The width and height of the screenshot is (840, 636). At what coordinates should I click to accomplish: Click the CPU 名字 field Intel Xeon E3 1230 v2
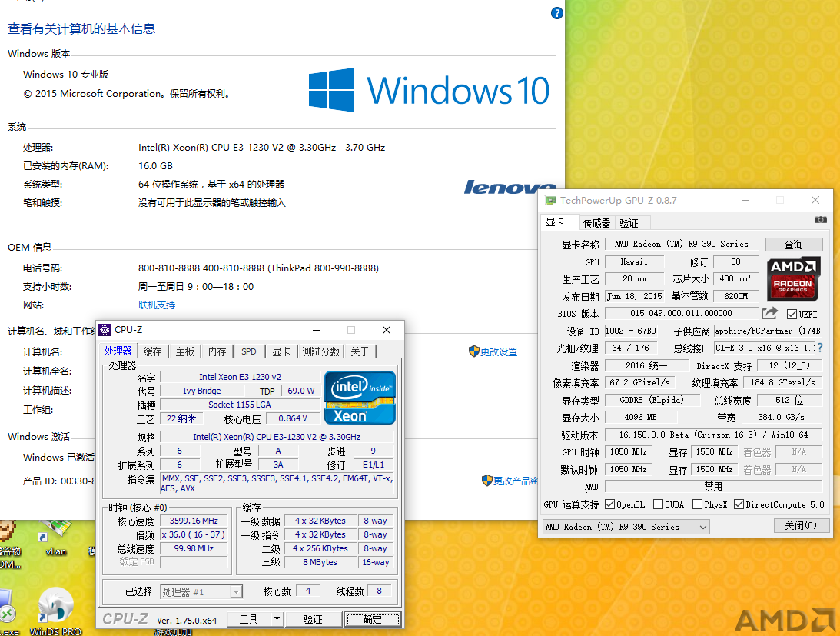[x=240, y=377]
